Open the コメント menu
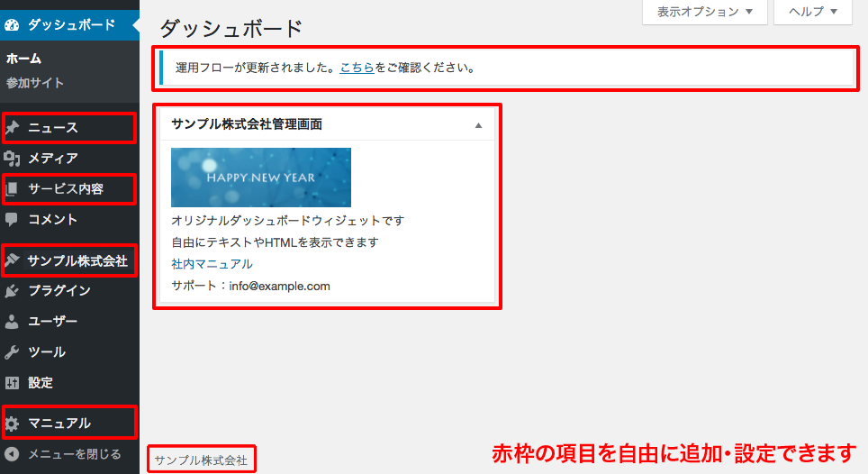 (x=69, y=220)
